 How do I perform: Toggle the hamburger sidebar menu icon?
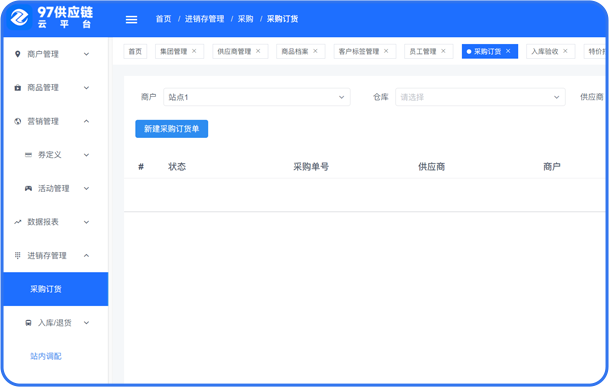pyautogui.click(x=131, y=19)
